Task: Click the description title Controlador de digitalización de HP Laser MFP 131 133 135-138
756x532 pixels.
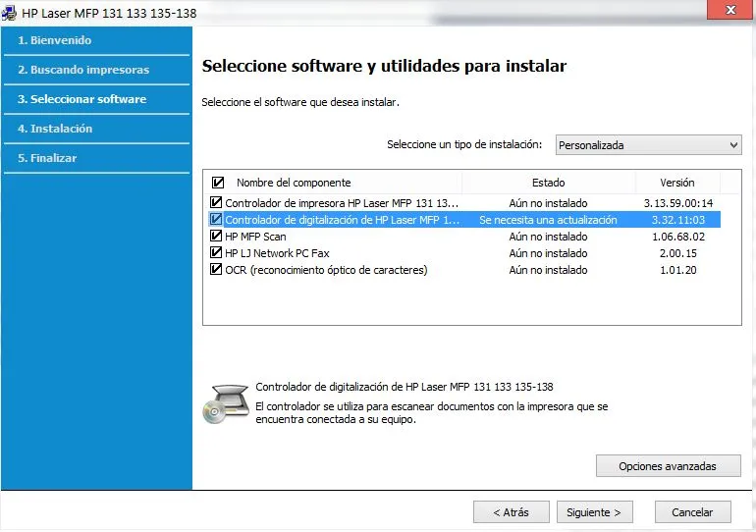Action: pyautogui.click(x=405, y=387)
